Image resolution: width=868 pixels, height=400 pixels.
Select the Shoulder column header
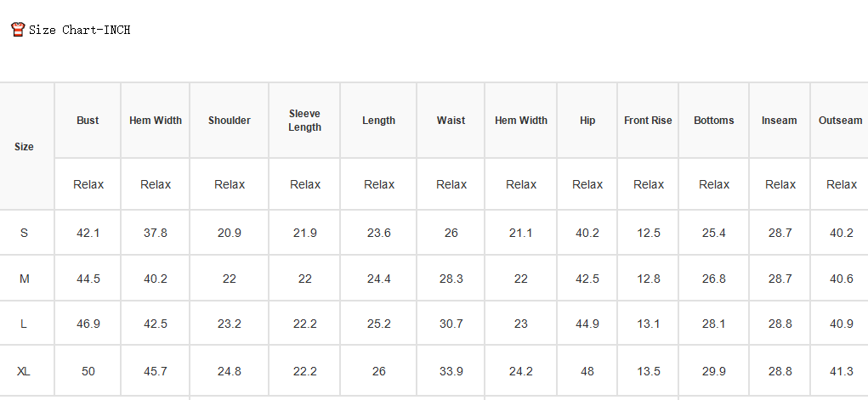(x=230, y=120)
